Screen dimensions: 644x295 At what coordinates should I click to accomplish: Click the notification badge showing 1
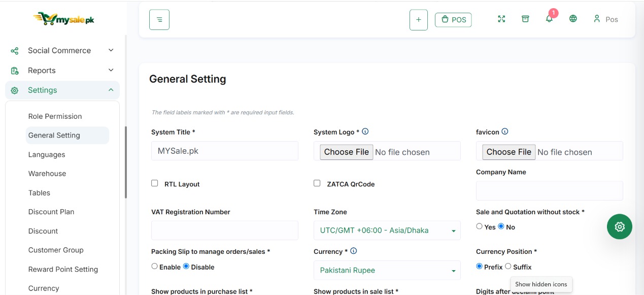point(553,13)
